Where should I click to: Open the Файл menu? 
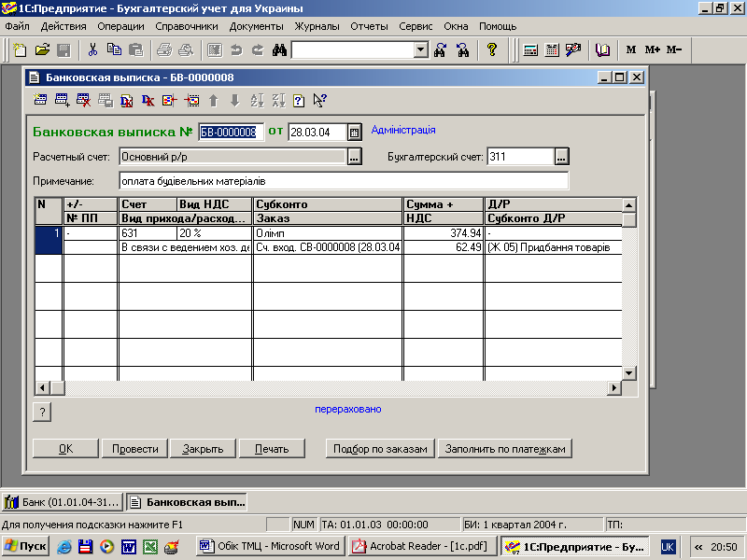17,26
